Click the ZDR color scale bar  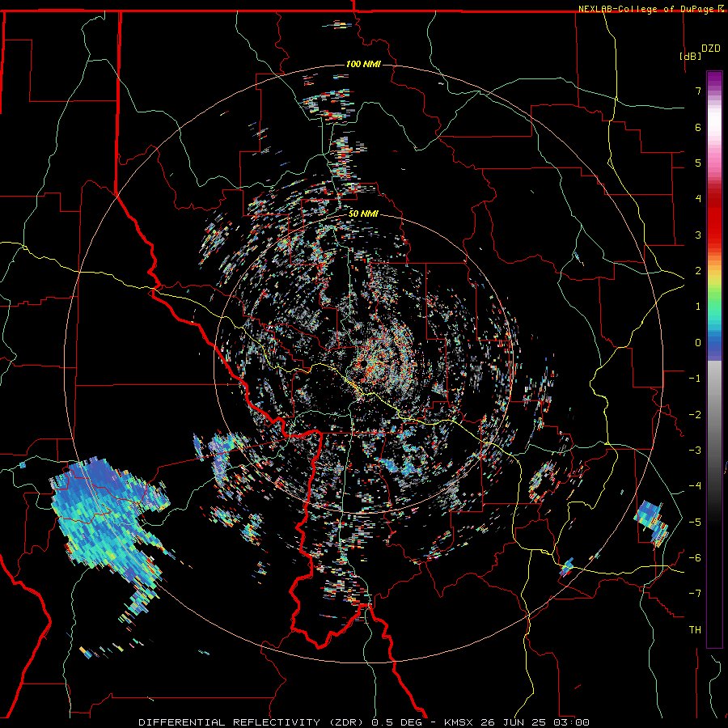[714, 359]
